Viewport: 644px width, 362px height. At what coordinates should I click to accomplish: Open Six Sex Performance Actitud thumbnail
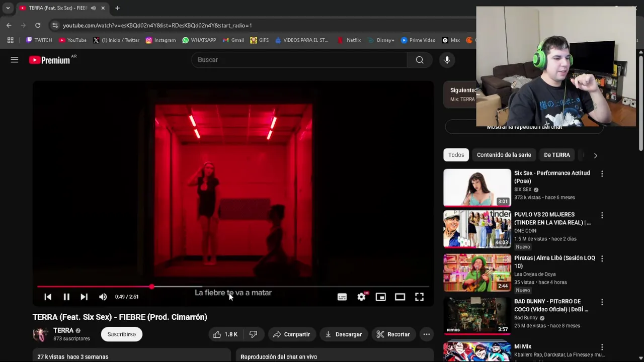[477, 188]
